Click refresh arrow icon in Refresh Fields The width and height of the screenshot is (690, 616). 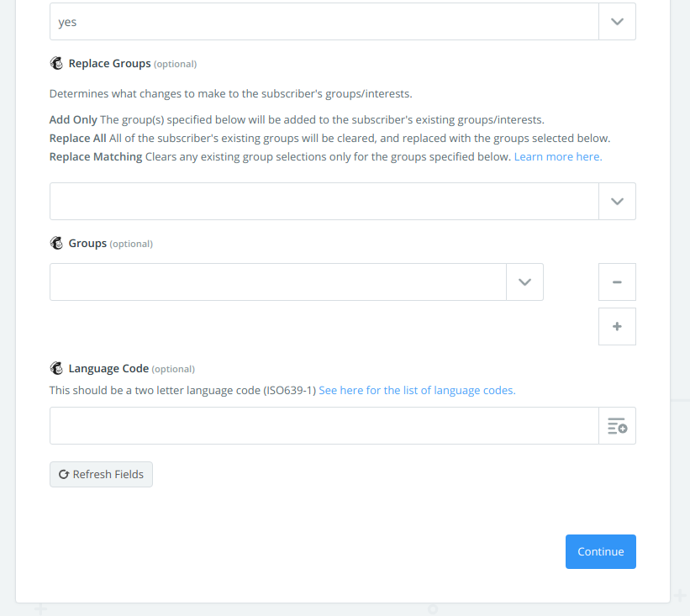(x=64, y=474)
